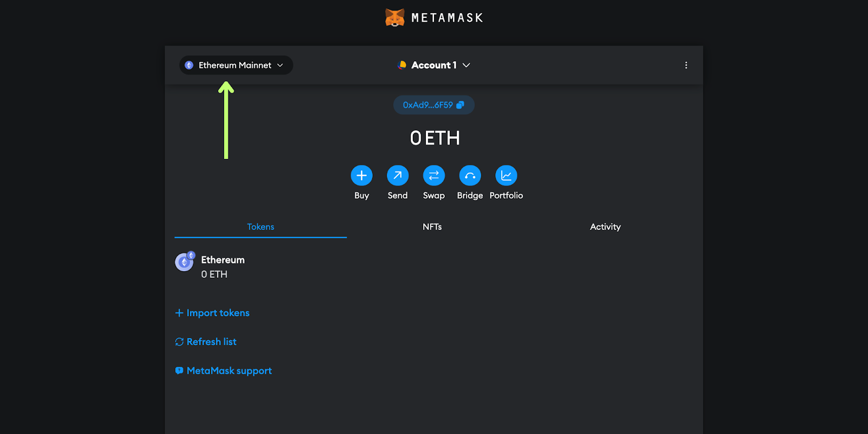
Task: Switch to the NFTs tab
Action: click(x=432, y=227)
